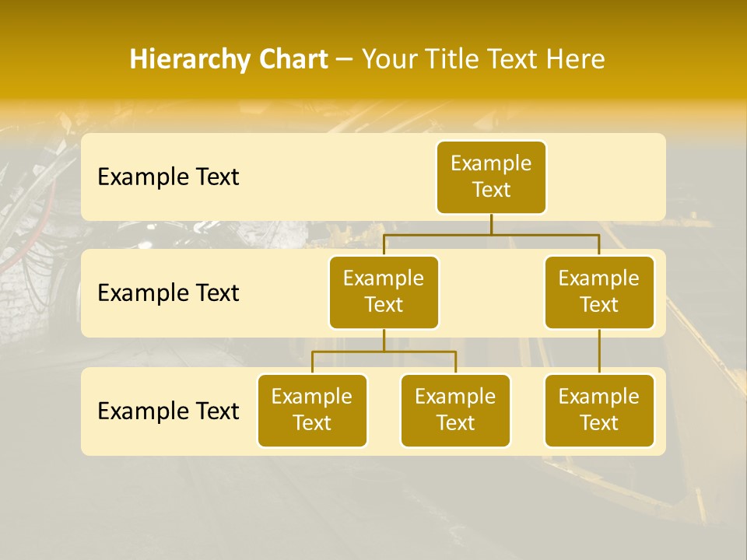Select the connector joining the two right-side boxes

click(x=599, y=352)
